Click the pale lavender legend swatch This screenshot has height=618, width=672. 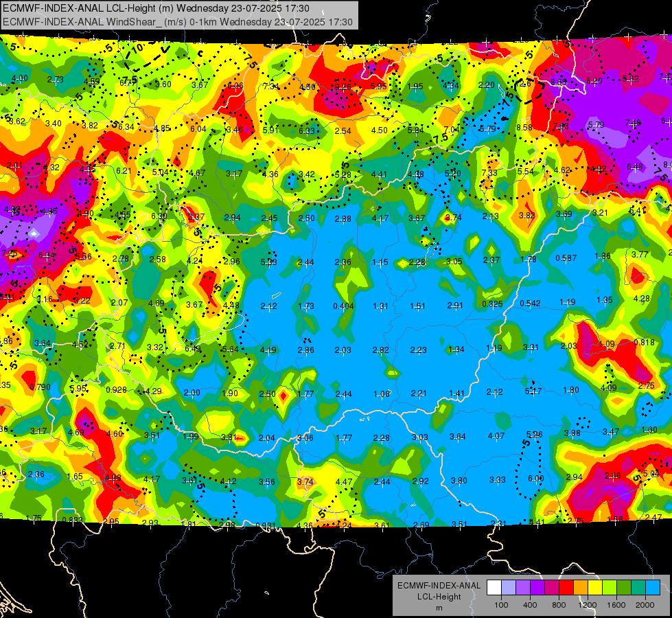pyautogui.click(x=509, y=588)
